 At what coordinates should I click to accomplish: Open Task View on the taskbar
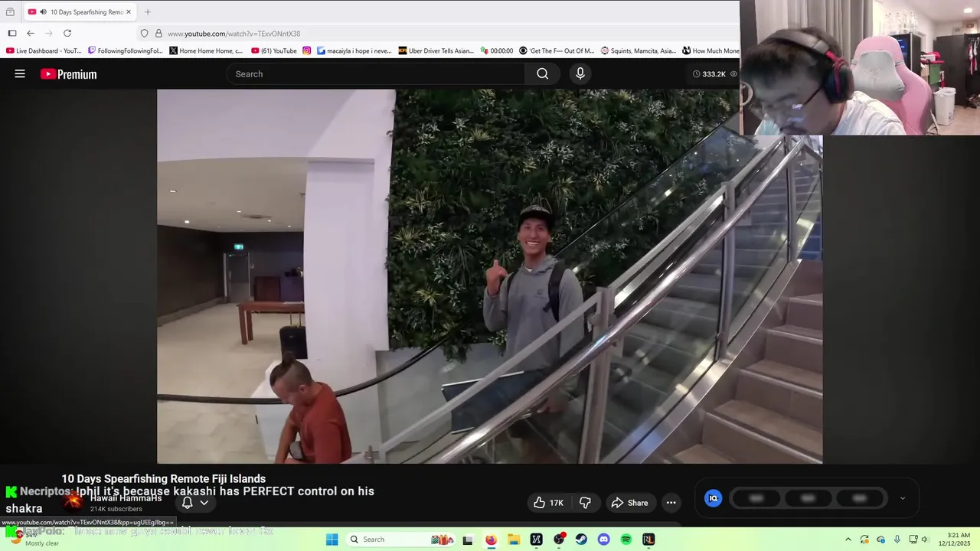(468, 540)
